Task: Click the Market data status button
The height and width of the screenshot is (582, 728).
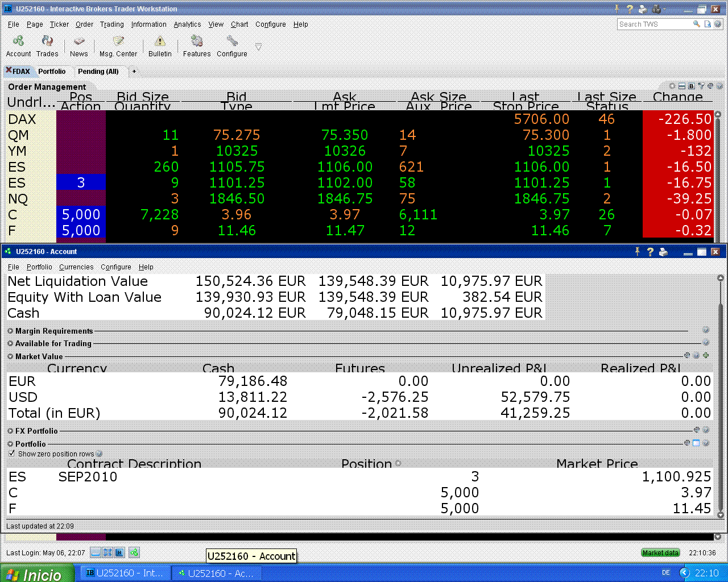Action: 660,552
